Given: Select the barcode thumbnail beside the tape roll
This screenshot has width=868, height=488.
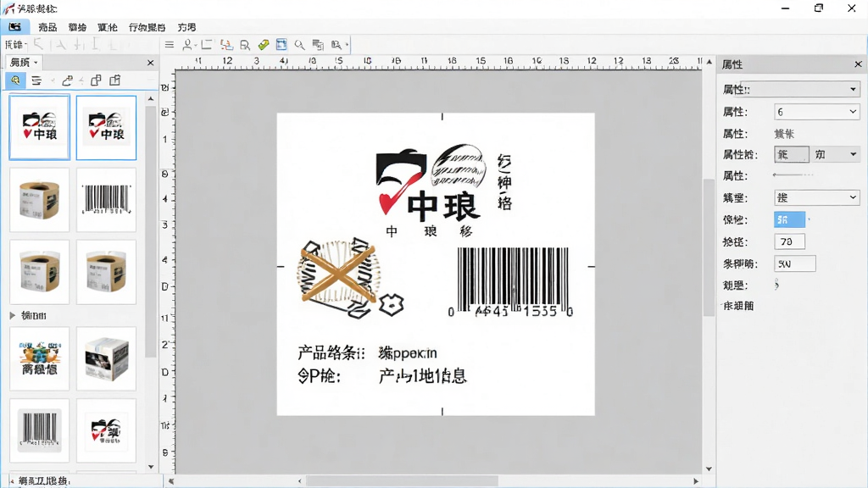Looking at the screenshot, I should [x=106, y=200].
